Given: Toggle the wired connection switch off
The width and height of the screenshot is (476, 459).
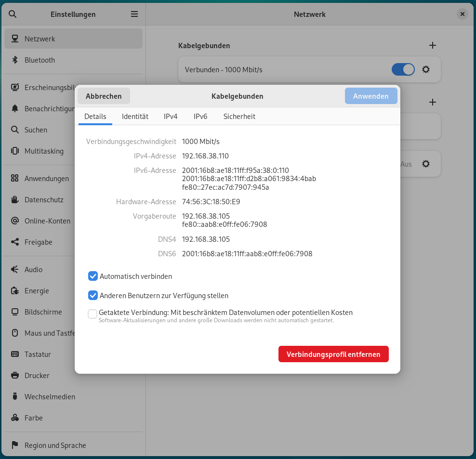Looking at the screenshot, I should click(x=403, y=69).
